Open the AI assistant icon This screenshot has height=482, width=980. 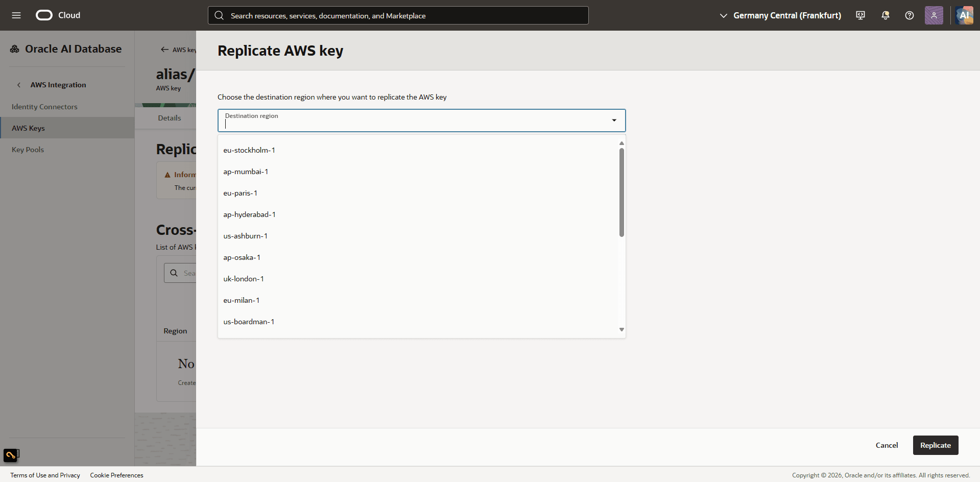coord(964,15)
